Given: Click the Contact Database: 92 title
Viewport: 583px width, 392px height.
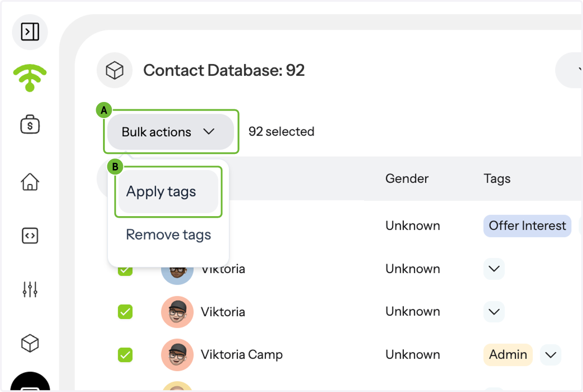Looking at the screenshot, I should coord(224,70).
